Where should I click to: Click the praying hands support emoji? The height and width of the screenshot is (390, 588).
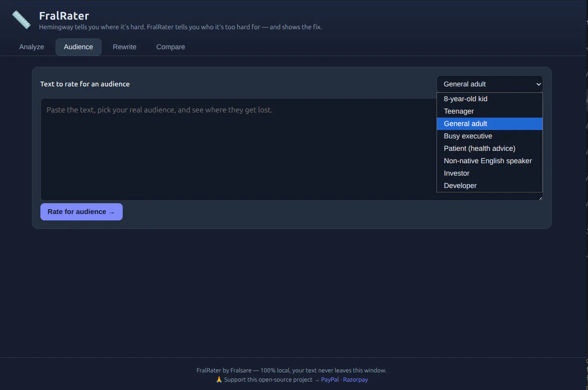219,380
